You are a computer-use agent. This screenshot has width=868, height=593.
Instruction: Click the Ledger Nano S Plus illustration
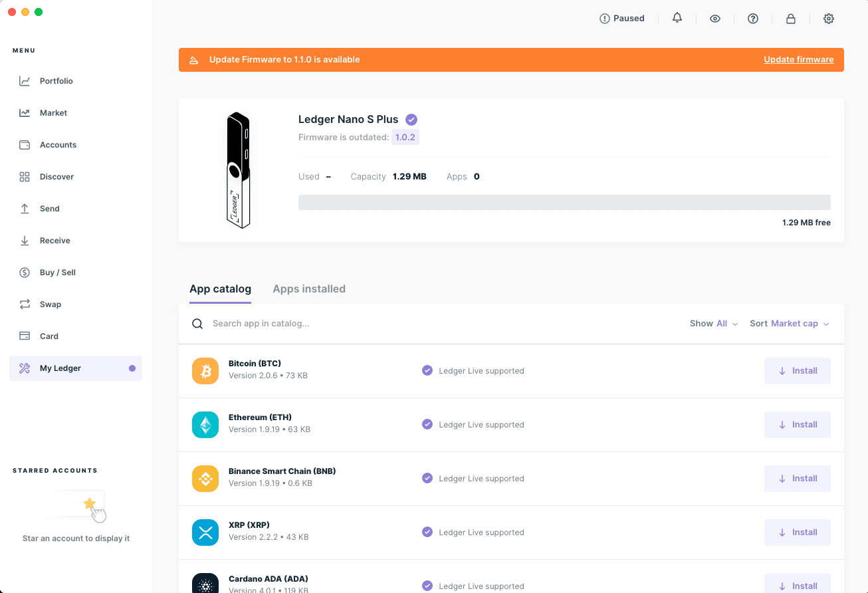coord(238,170)
